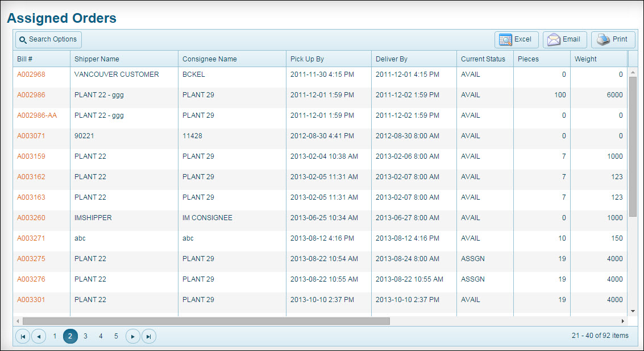The height and width of the screenshot is (351, 644).
Task: Open bill A003159
Action: [31, 156]
